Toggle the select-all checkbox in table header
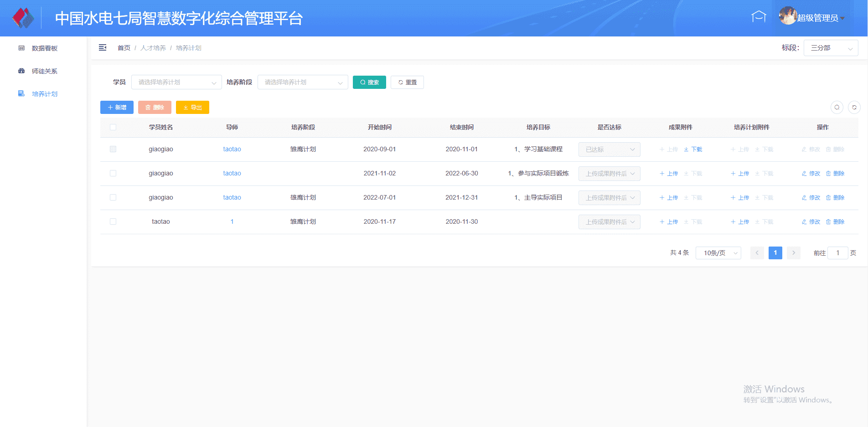Image resolution: width=868 pixels, height=427 pixels. [x=113, y=127]
